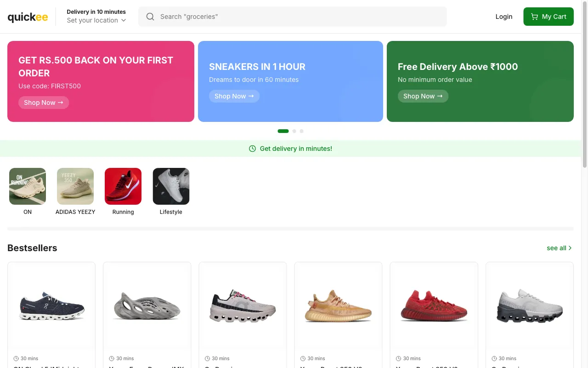Click 'Delivery in 10 minutes' text
This screenshot has height=368, width=588.
(96, 12)
